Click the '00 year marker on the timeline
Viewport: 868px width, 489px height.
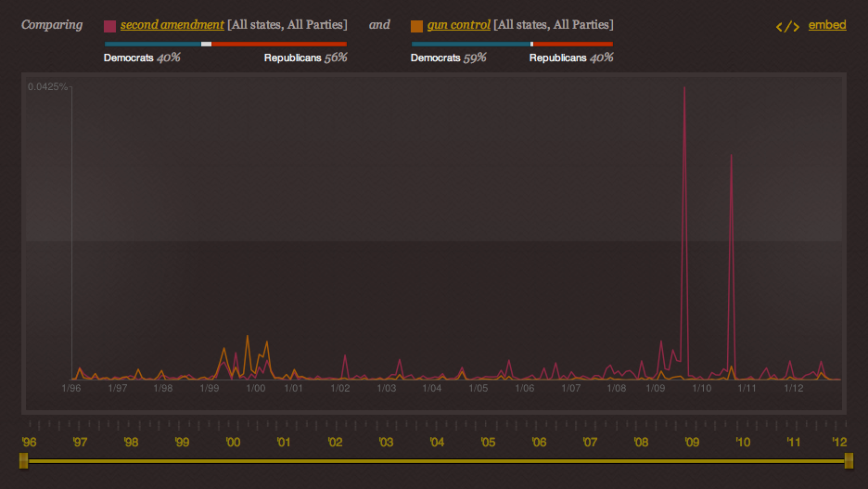point(233,443)
